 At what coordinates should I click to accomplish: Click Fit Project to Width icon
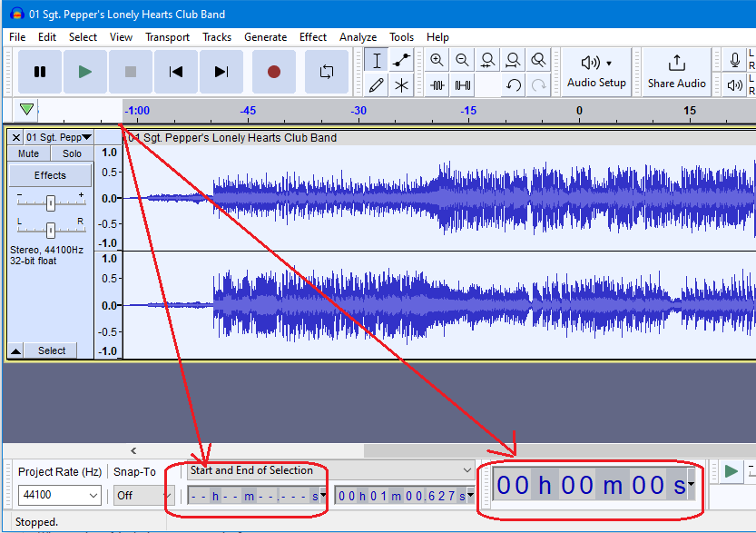click(513, 60)
